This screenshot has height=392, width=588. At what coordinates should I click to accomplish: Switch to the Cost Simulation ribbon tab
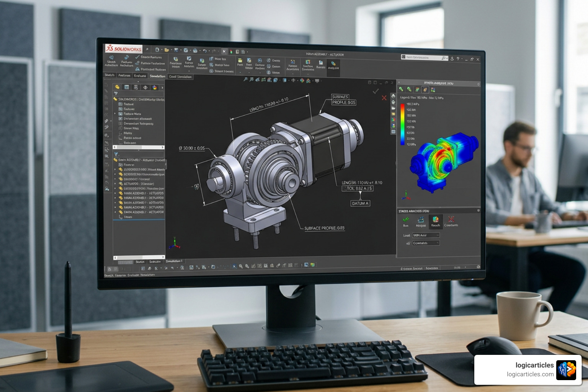pyautogui.click(x=180, y=77)
